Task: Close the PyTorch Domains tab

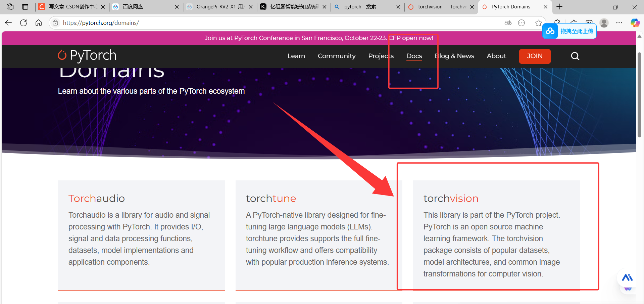Action: pos(546,7)
